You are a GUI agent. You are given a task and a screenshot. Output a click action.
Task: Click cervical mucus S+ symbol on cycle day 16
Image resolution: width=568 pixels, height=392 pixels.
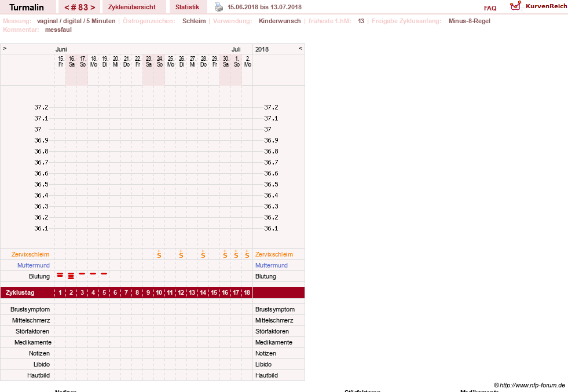pyautogui.click(x=225, y=254)
